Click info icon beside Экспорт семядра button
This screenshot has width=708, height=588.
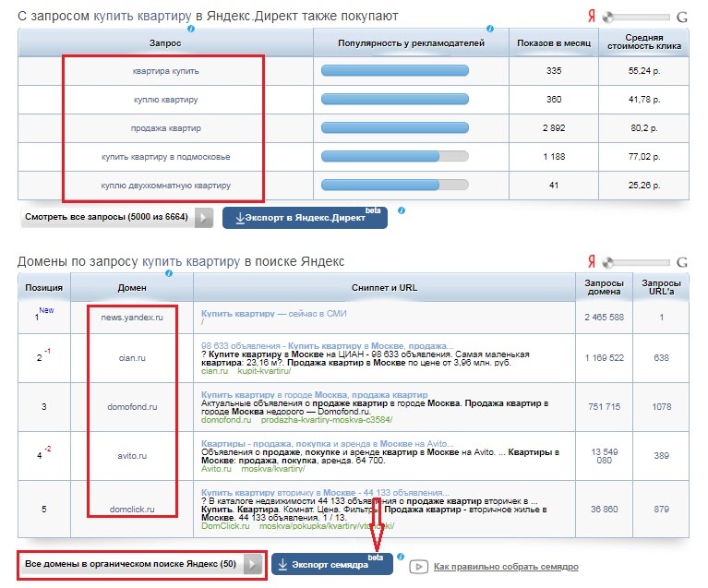point(400,557)
